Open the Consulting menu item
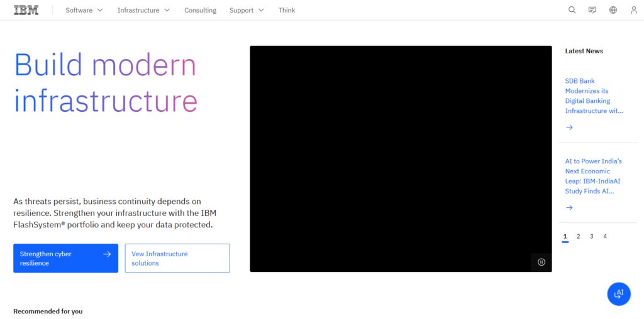The width and height of the screenshot is (644, 319). click(x=200, y=10)
